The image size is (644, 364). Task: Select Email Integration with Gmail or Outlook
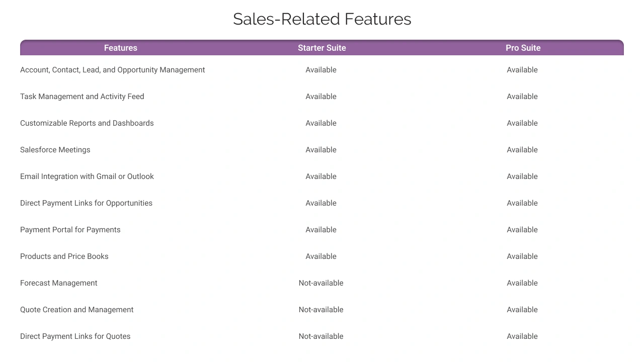[x=87, y=176]
